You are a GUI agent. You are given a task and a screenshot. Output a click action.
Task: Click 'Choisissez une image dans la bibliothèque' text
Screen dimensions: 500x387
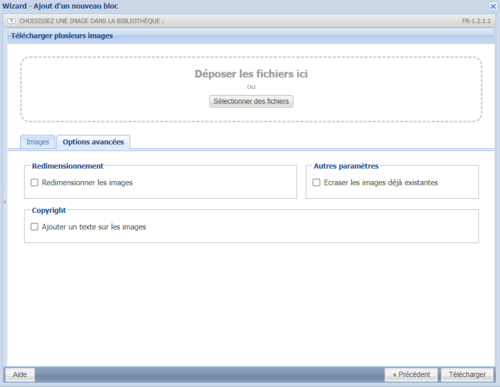tap(92, 21)
